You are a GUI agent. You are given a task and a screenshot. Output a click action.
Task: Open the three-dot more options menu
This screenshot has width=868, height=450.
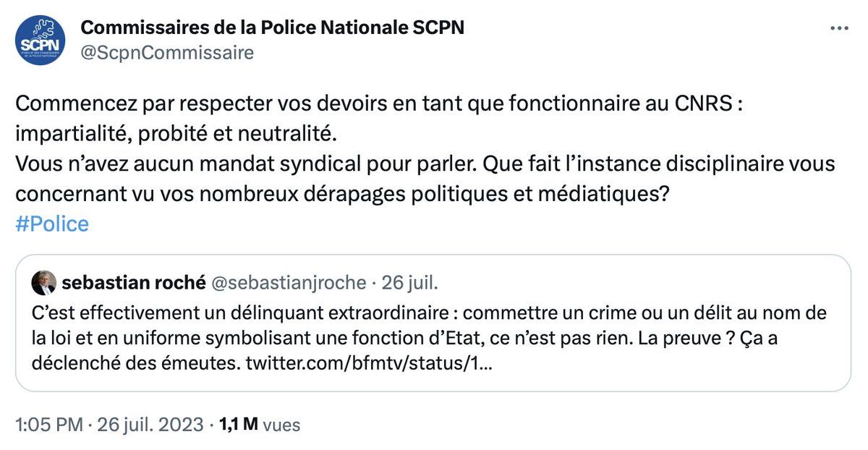click(x=838, y=28)
